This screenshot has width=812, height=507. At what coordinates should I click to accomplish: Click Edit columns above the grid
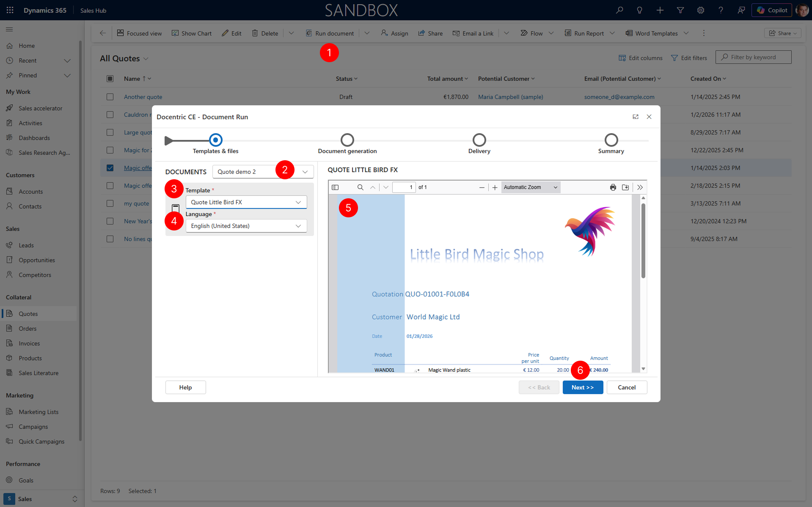[641, 58]
